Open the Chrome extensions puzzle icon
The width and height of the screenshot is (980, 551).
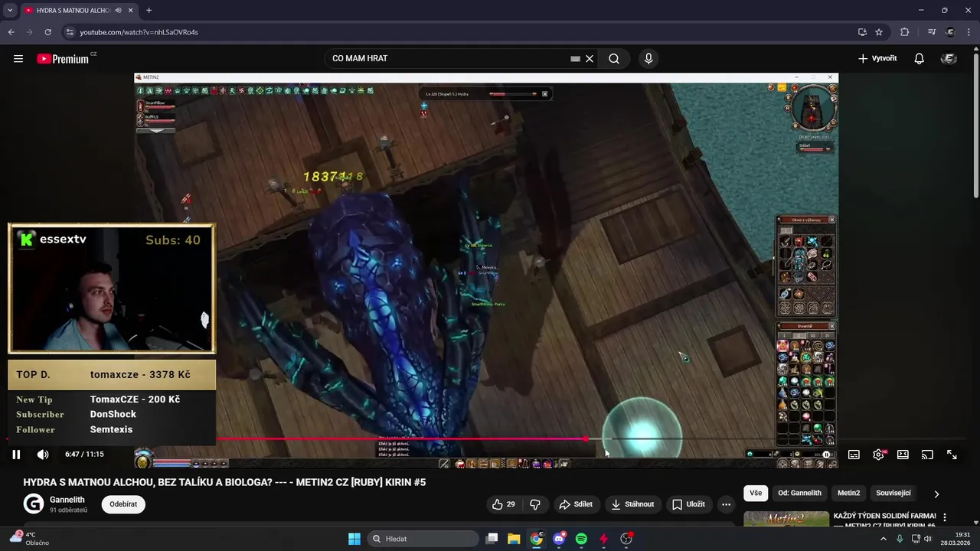tap(905, 32)
